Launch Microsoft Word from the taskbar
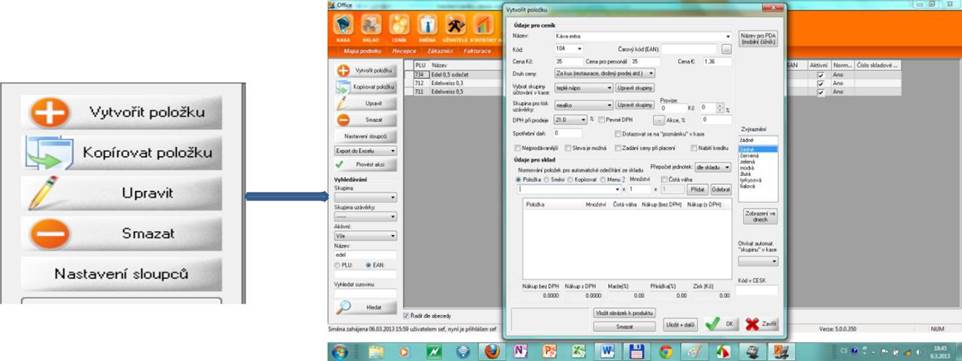The height and width of the screenshot is (361, 962). (607, 352)
